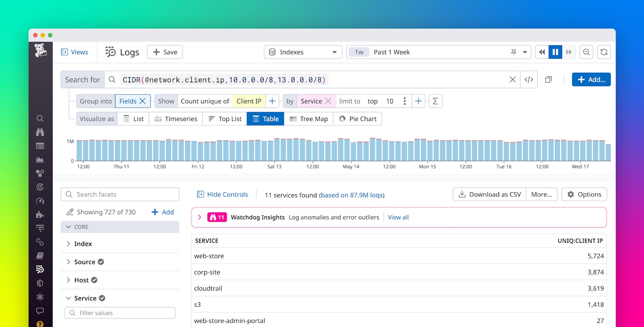The height and width of the screenshot is (327, 644).
Task: Select the Watchdog binoculars icon in sidebar
Action: click(x=40, y=132)
